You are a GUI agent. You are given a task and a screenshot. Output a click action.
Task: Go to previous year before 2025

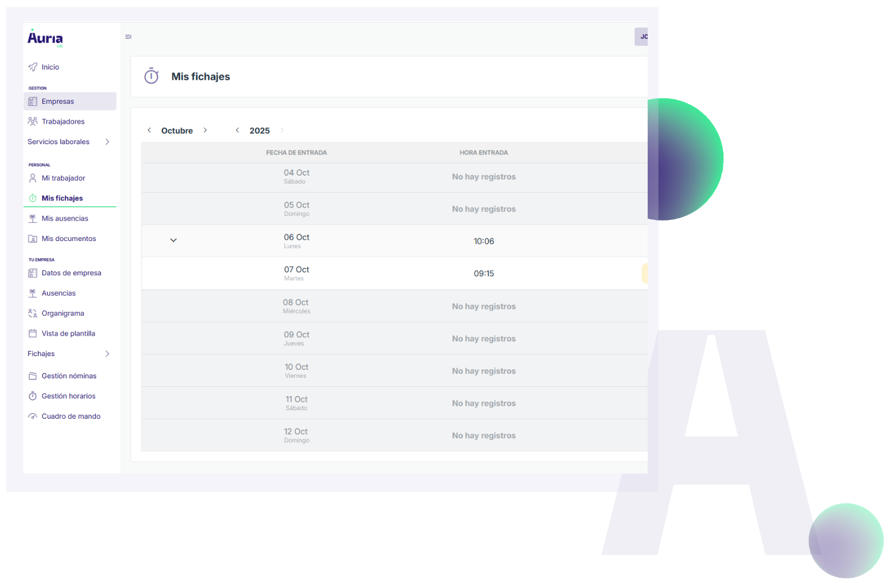tap(238, 130)
